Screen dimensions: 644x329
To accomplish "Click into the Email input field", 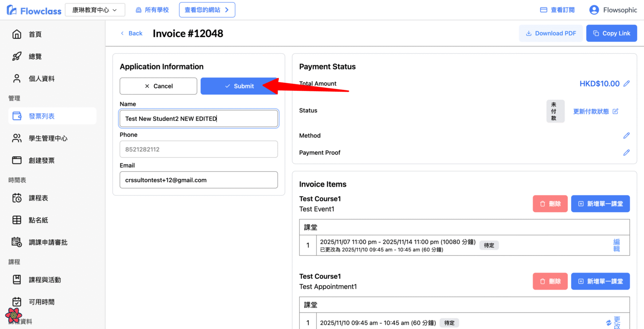I will click(199, 180).
